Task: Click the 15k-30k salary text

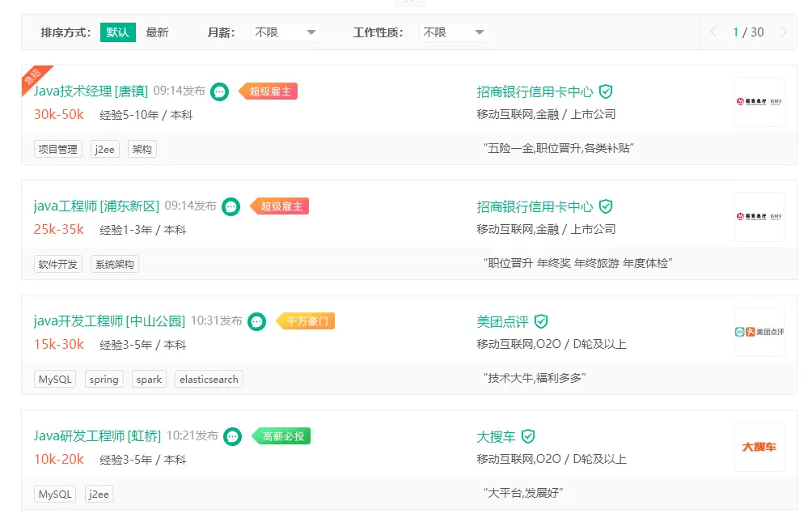Action: (59, 345)
